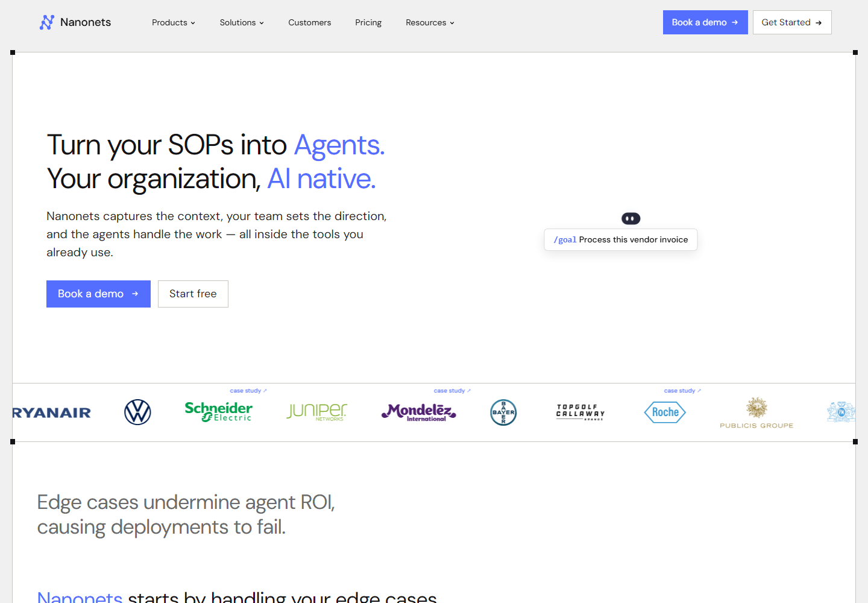Screen dimensions: 868x603
Task: Open the Nanonets home text link
Action: point(86,22)
